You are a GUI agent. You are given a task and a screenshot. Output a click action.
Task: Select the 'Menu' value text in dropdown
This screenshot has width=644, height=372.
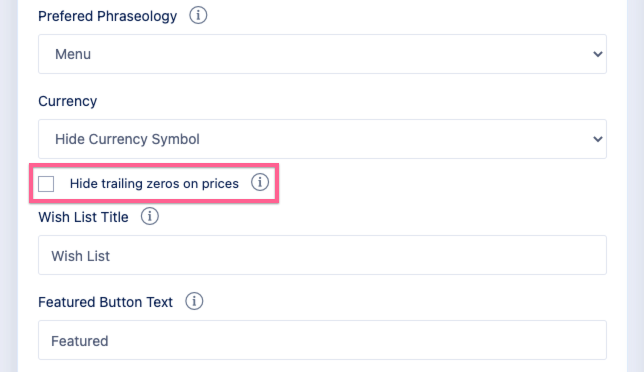(73, 54)
